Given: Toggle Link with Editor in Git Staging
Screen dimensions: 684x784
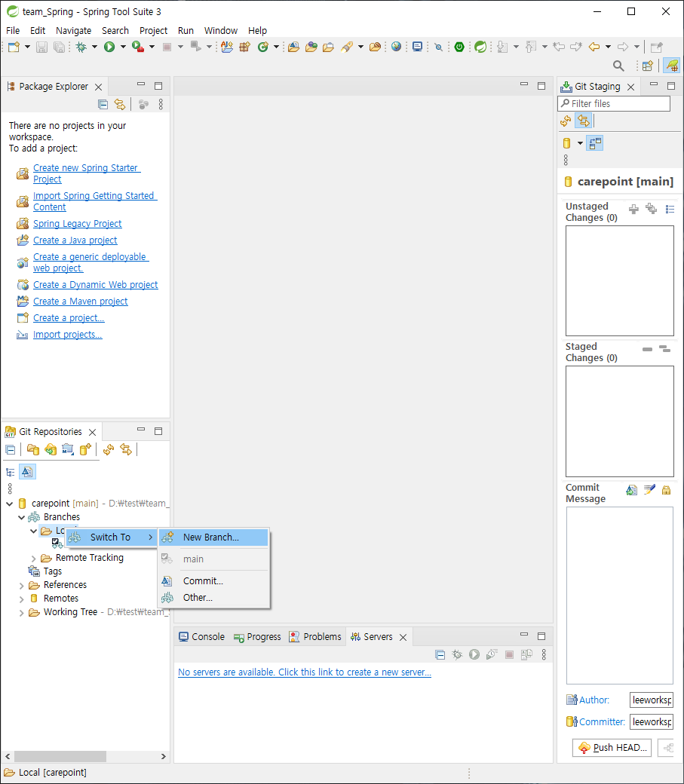Looking at the screenshot, I should (x=584, y=121).
